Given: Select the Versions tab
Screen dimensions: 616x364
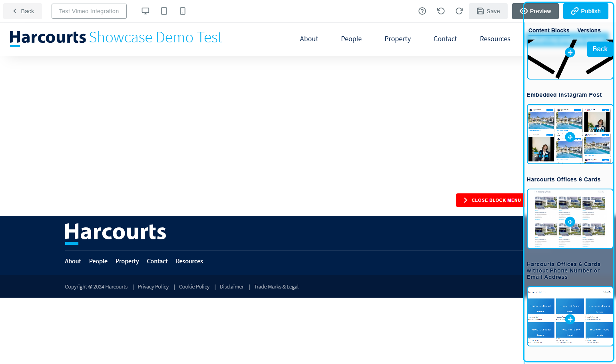Looking at the screenshot, I should [x=589, y=30].
